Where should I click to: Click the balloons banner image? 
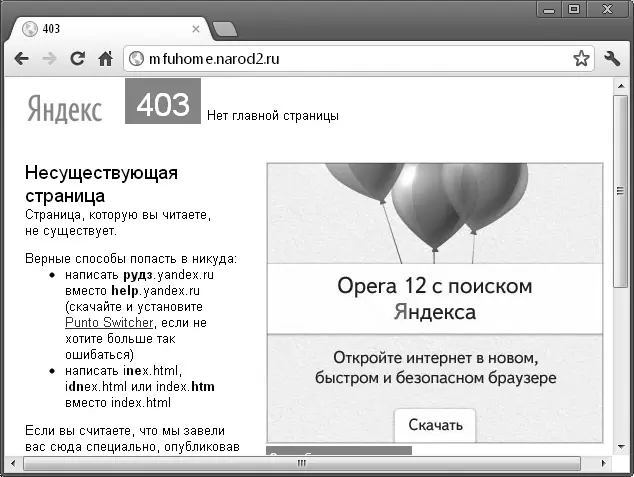tap(435, 213)
